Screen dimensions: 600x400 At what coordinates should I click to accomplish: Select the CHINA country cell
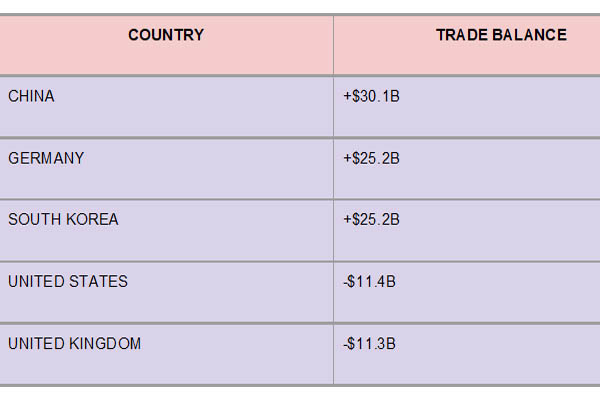[x=166, y=107]
